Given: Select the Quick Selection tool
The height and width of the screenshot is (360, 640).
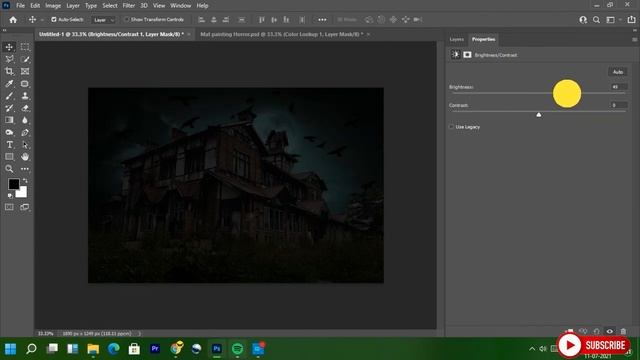Looking at the screenshot, I should (x=25, y=59).
